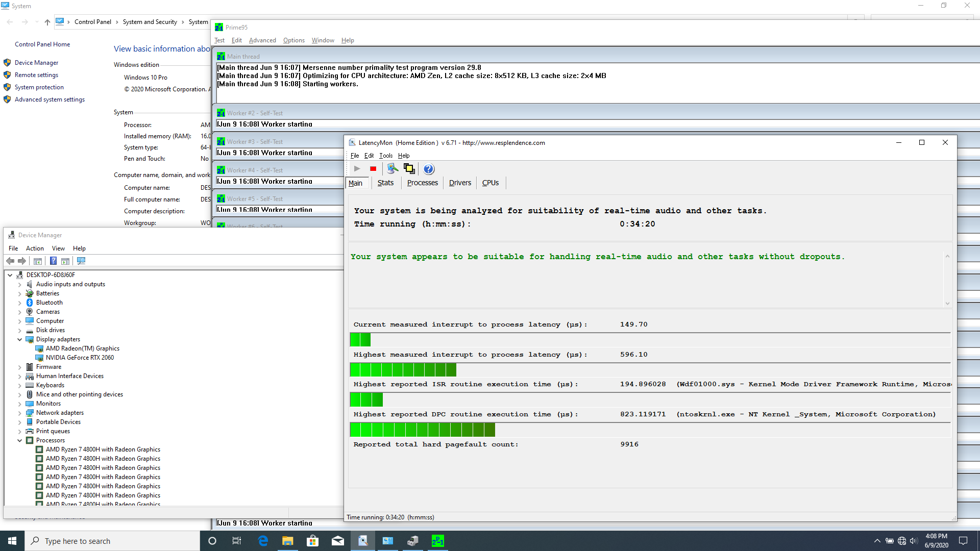Collapse the Processors tree node
The height and width of the screenshot is (551, 980).
pyautogui.click(x=20, y=440)
